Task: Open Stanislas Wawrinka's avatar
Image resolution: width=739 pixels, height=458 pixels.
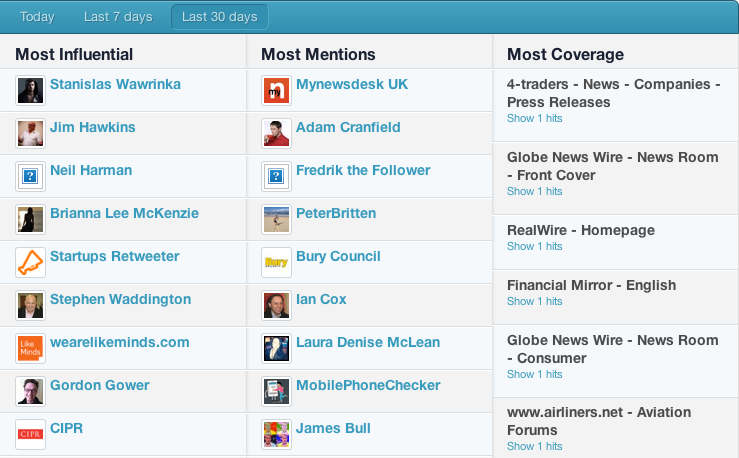Action: [x=30, y=90]
